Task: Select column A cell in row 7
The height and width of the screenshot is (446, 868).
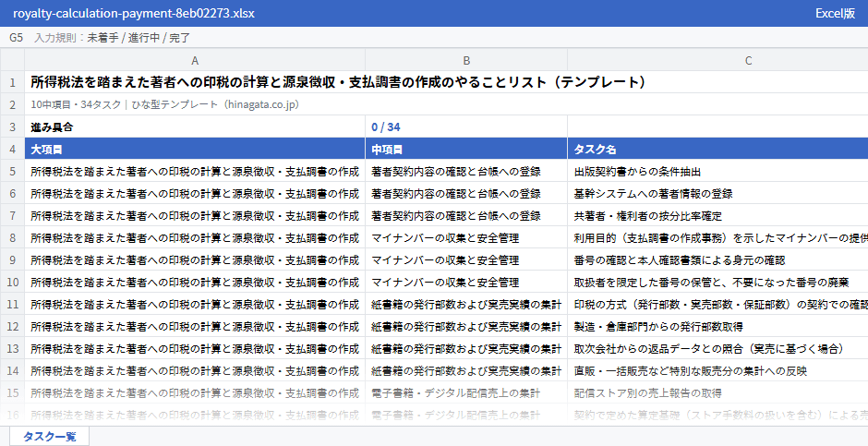Action: pos(195,215)
